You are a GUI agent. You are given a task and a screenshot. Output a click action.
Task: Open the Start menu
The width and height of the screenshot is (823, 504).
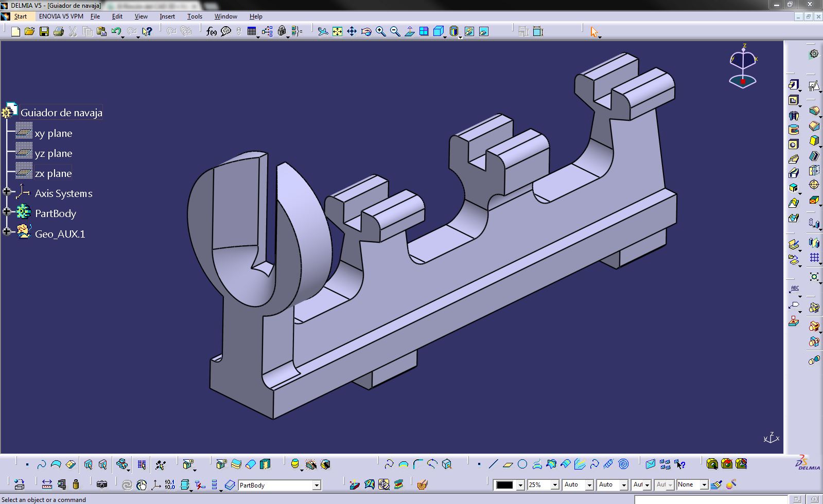pos(20,16)
